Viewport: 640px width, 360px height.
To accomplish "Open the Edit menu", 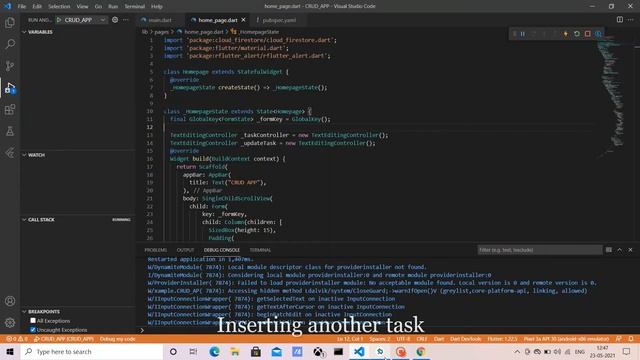I will click(37, 6).
